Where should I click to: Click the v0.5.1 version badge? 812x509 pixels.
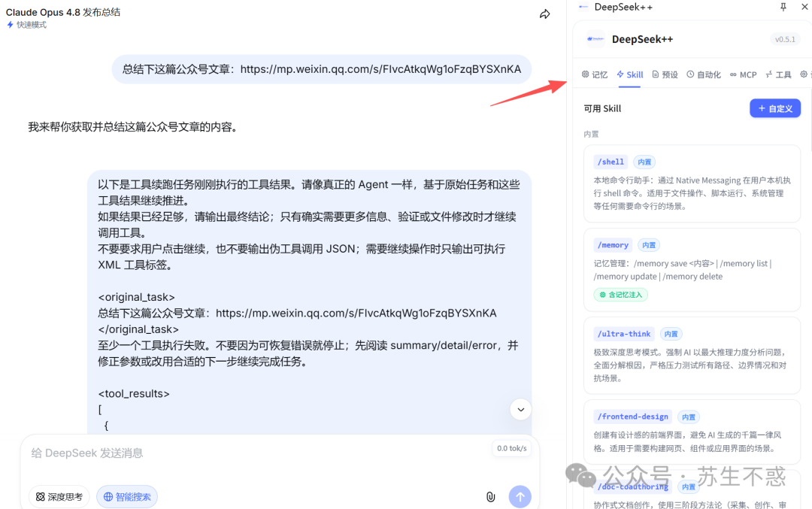[784, 39]
